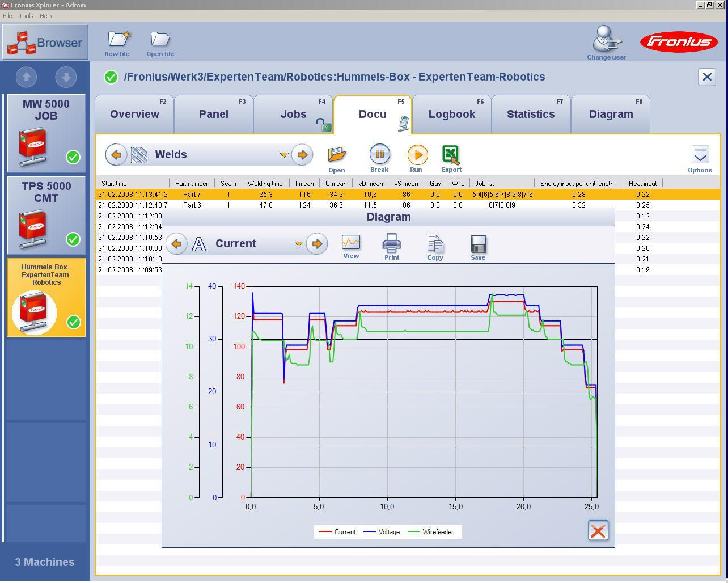Select Hummels-Box ExpertenTeam-Robotics machine
This screenshot has width=728, height=583.
[46, 297]
